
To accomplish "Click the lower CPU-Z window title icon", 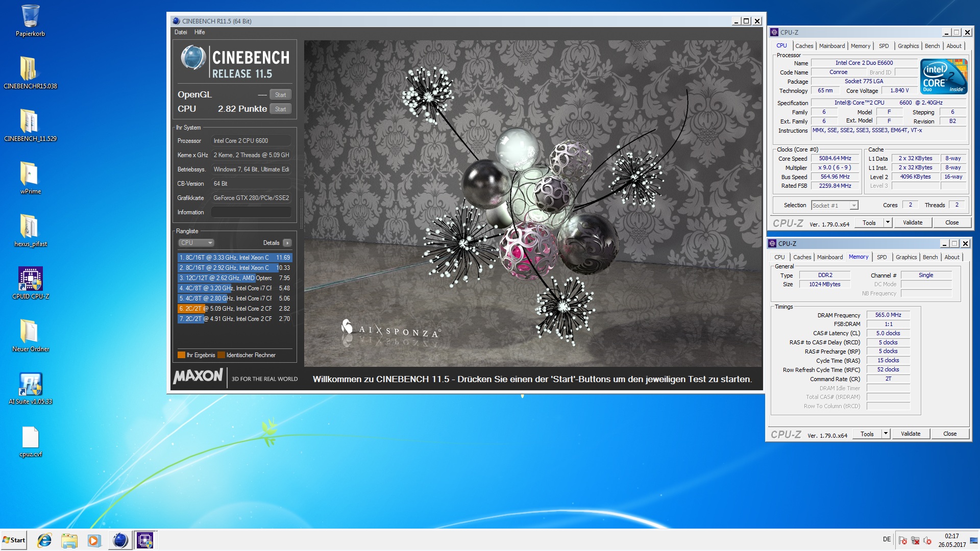I will click(772, 243).
